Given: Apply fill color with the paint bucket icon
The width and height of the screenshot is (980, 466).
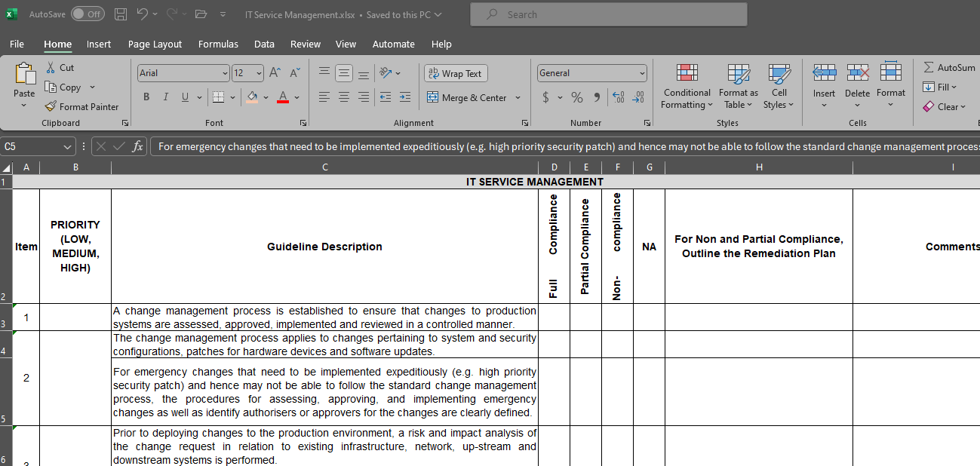Looking at the screenshot, I should point(252,97).
